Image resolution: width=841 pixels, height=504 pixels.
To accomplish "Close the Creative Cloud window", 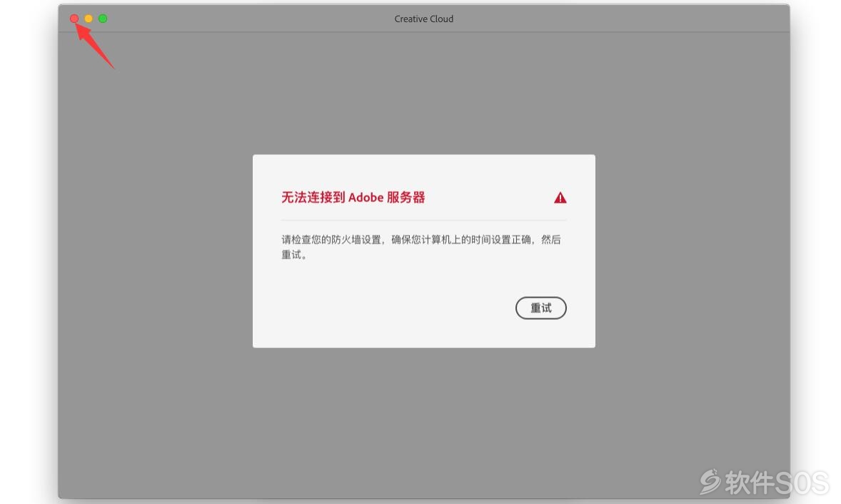I will point(74,19).
